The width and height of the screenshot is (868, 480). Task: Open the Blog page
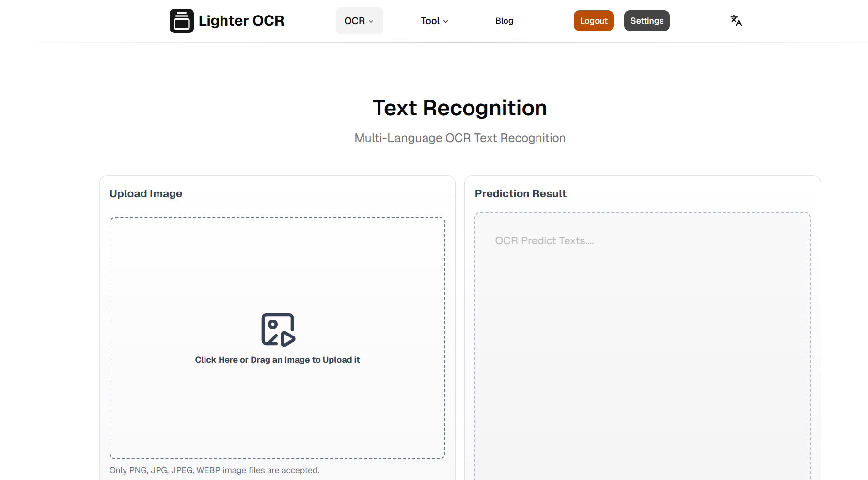(x=504, y=21)
